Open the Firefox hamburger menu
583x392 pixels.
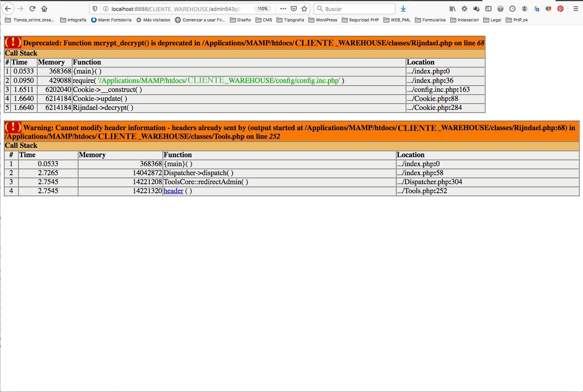click(x=576, y=9)
